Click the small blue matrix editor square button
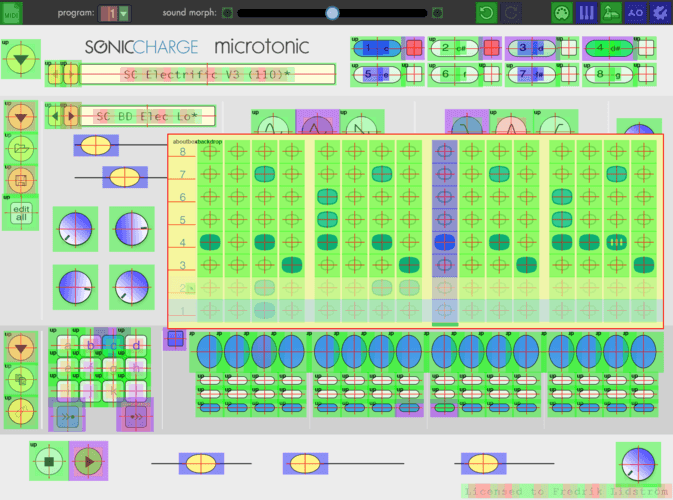Screen dimensions: 673x500 tap(175, 339)
